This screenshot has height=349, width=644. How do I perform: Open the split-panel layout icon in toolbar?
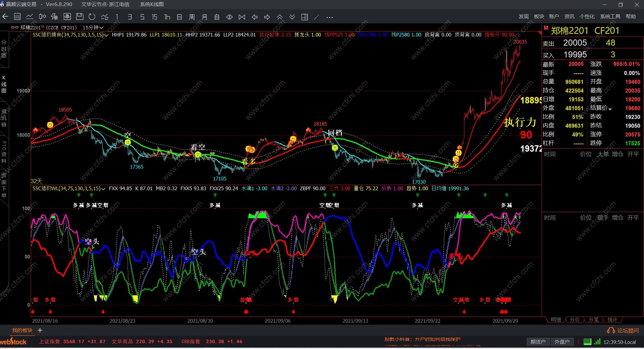(304, 17)
